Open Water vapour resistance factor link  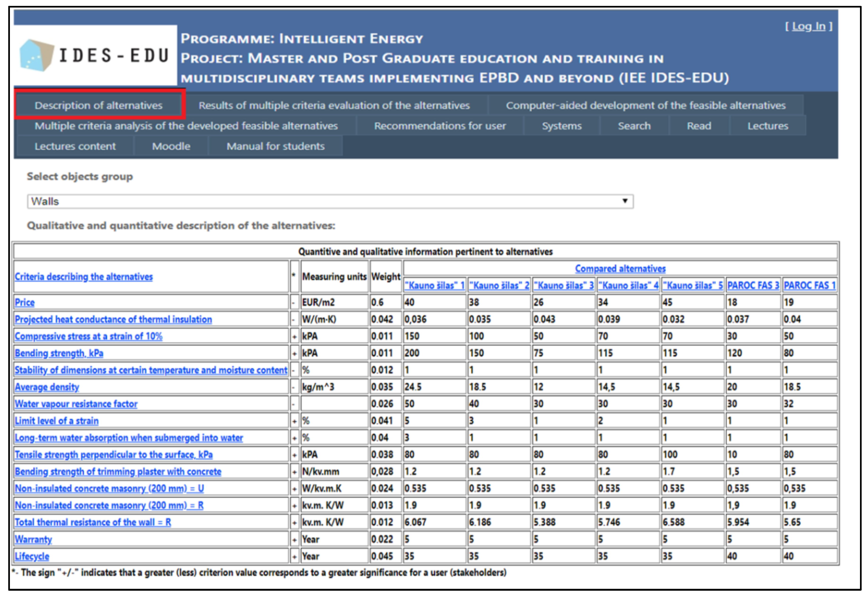coord(76,404)
